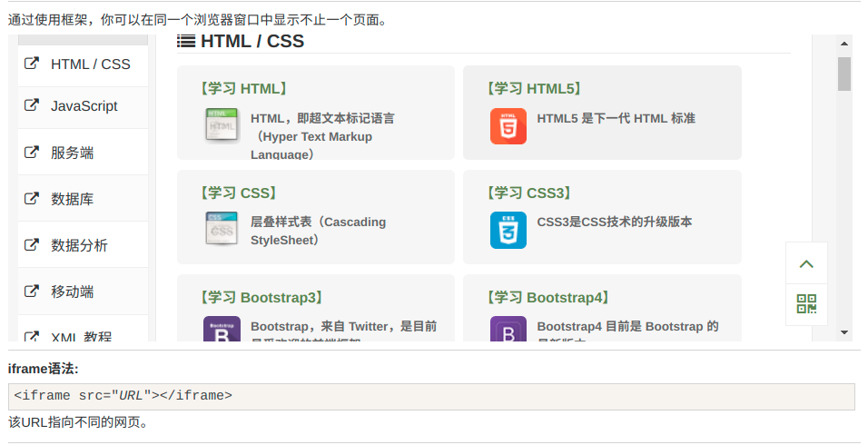Open XML 教程 sidebar category
Screen dimensions: 868x445
(83, 329)
